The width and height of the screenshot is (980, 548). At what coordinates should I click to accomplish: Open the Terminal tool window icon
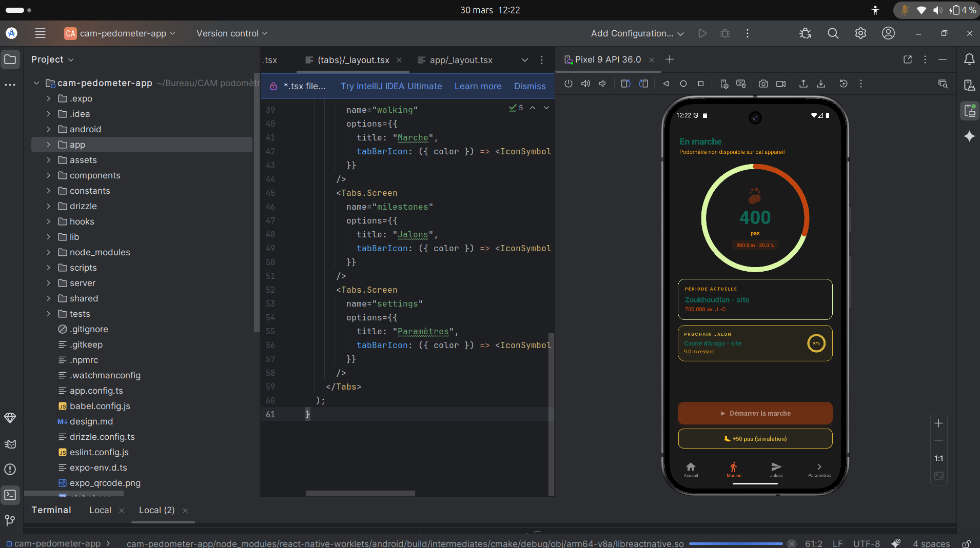tap(10, 495)
